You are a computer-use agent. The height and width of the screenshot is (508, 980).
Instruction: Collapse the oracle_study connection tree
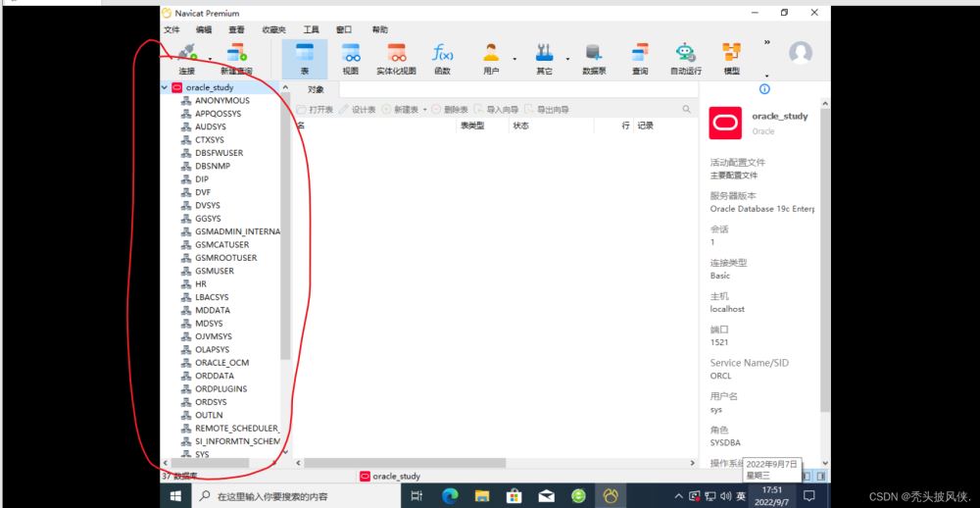[x=165, y=87]
